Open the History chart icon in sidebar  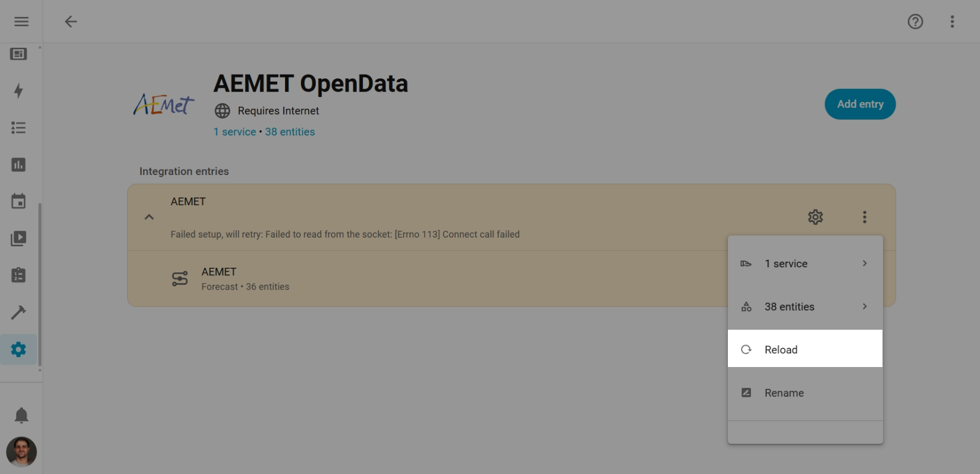19,165
